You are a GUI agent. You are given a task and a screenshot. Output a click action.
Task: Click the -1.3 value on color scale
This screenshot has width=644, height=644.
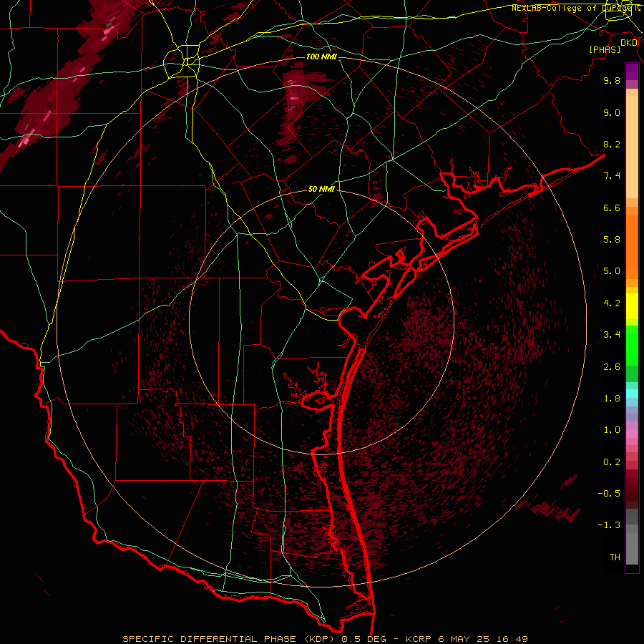tap(609, 525)
